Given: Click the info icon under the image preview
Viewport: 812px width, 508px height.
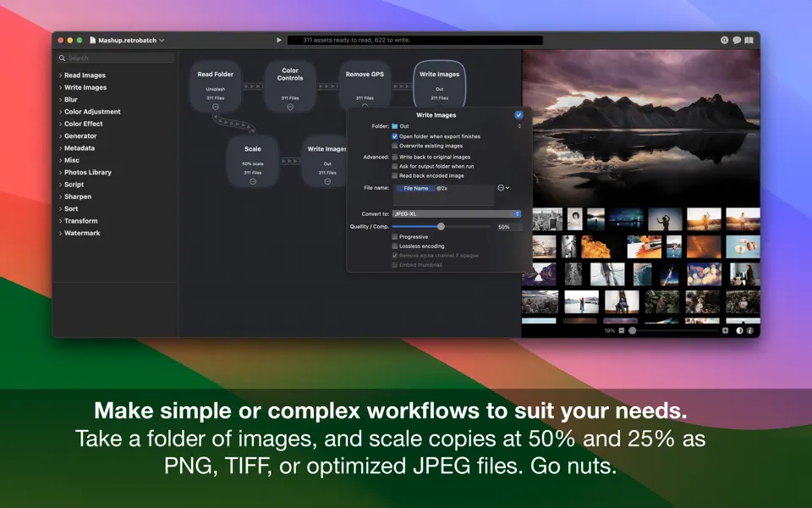Looking at the screenshot, I should click(750, 332).
